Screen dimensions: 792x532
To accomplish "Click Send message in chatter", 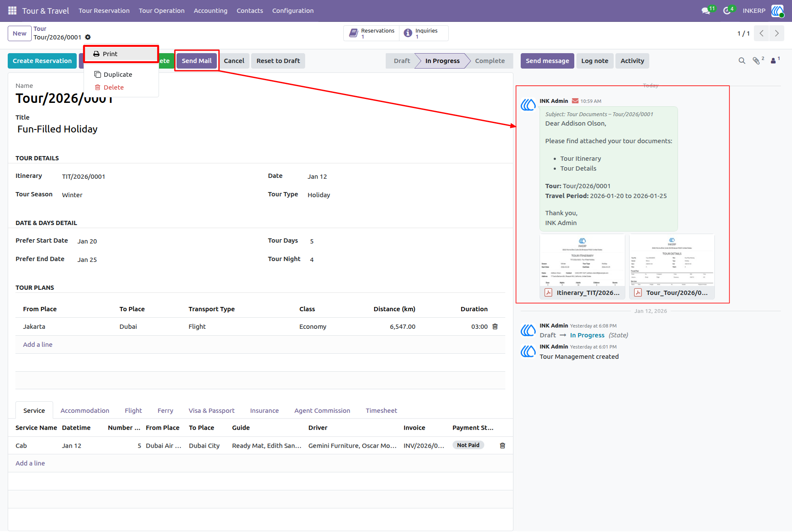I will click(x=547, y=61).
